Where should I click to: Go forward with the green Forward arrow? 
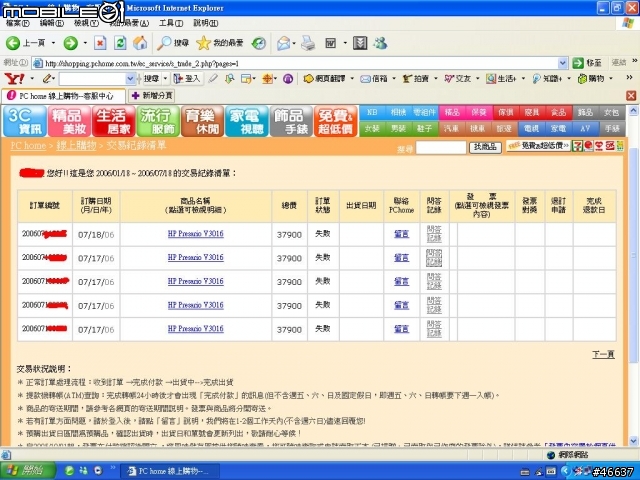pyautogui.click(x=70, y=43)
